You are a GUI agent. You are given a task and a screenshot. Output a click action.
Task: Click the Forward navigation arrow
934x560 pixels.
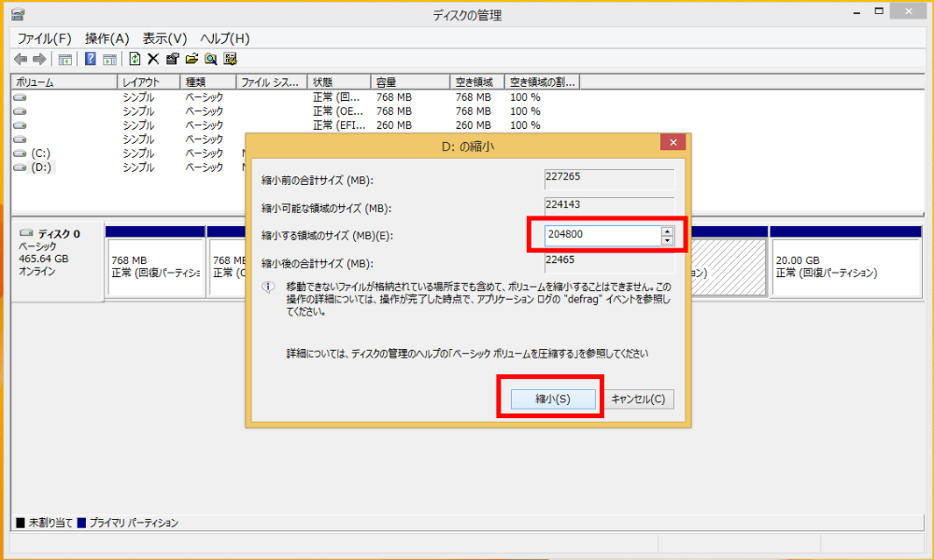pos(39,58)
